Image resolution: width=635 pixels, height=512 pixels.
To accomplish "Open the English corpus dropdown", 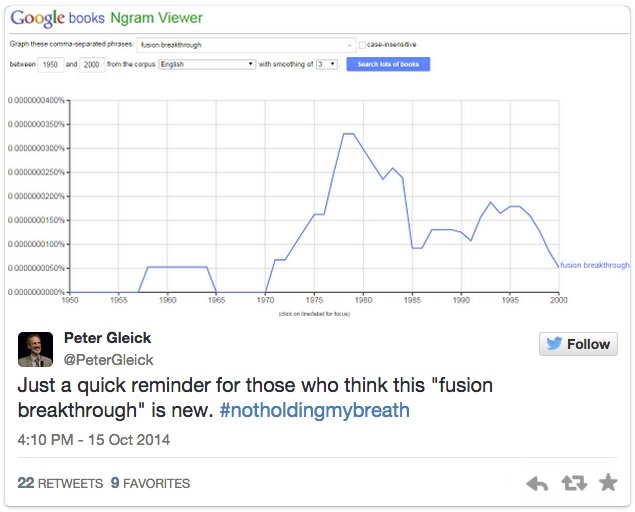I will coord(206,64).
